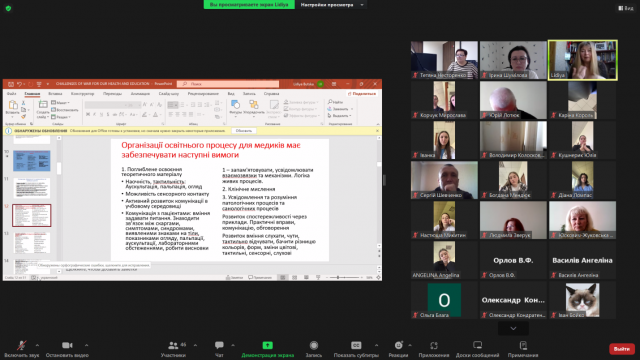Expand reactions options arrow

tap(410, 345)
